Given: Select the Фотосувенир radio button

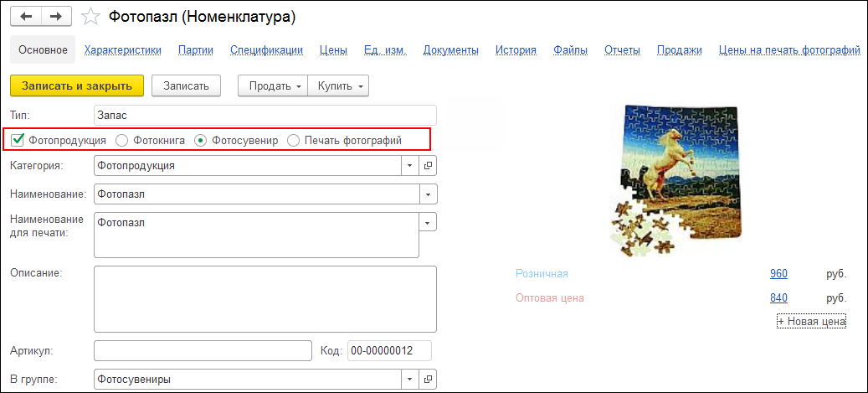Looking at the screenshot, I should 200,141.
